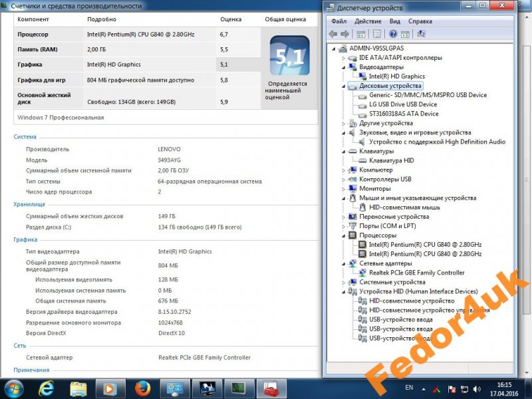Open Windows Media Player from taskbar
The width and height of the screenshot is (532, 399).
[110, 388]
